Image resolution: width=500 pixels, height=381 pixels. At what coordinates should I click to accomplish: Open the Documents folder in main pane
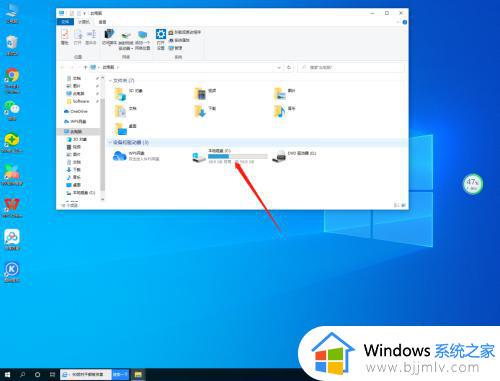click(126, 111)
